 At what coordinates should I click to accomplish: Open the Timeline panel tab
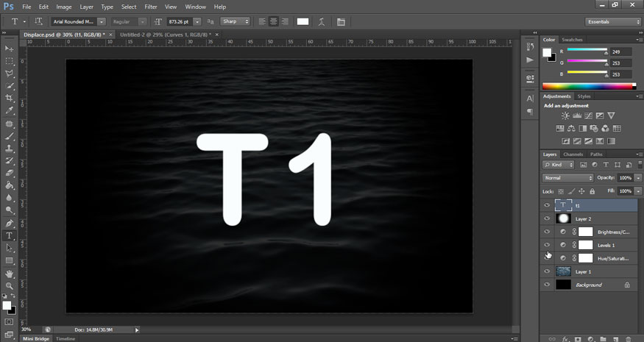tap(66, 338)
